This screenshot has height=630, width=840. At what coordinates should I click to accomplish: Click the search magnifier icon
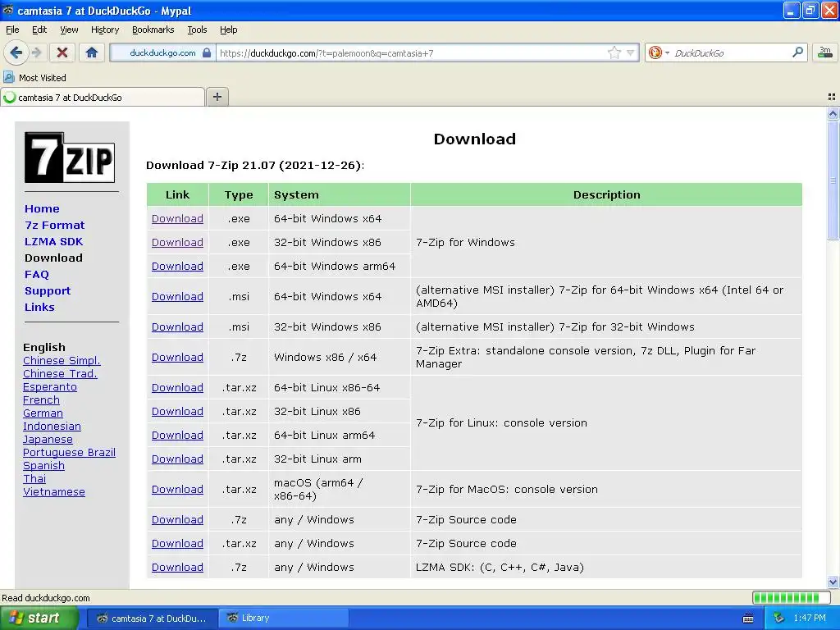(x=797, y=52)
